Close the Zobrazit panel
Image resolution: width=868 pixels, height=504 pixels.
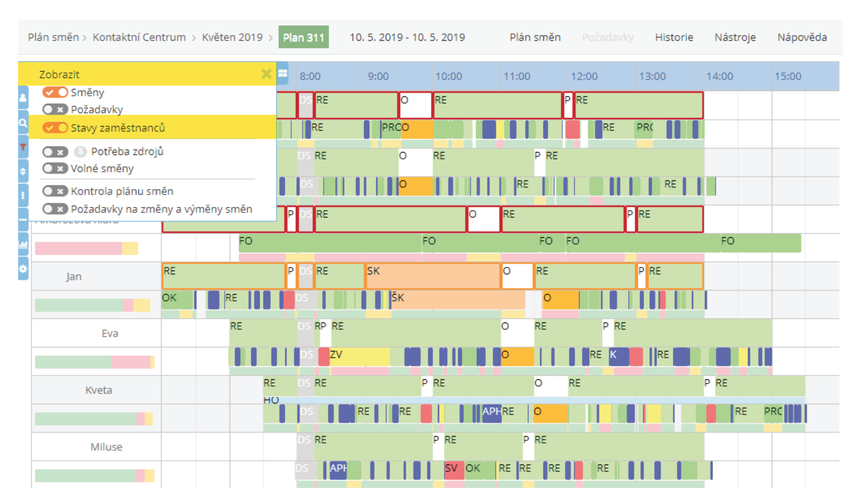coord(266,74)
